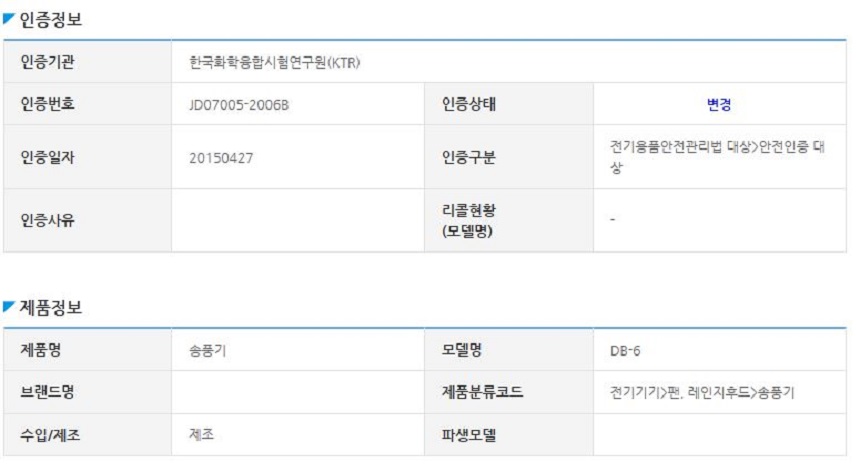This screenshot has height=473, width=860.
Task: Select the 인증정보 section title
Action: tap(50, 20)
